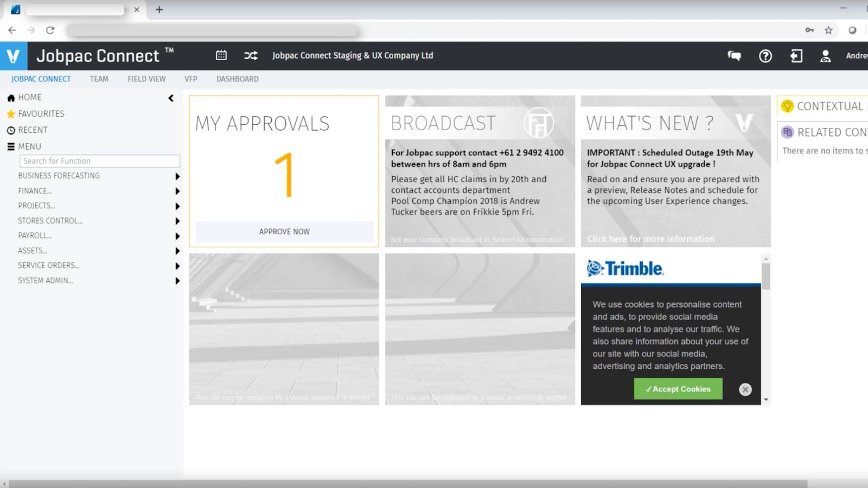Viewport: 868px width, 488px height.
Task: Click the approvals count number 1
Action: click(284, 175)
